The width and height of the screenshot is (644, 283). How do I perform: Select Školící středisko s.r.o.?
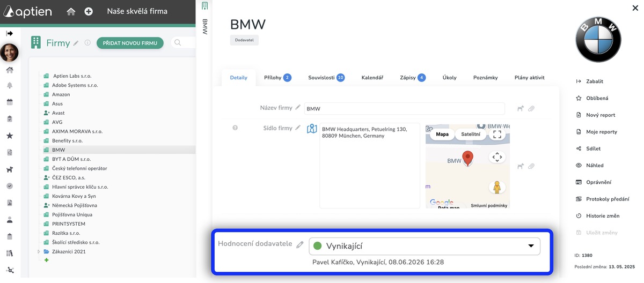click(76, 242)
